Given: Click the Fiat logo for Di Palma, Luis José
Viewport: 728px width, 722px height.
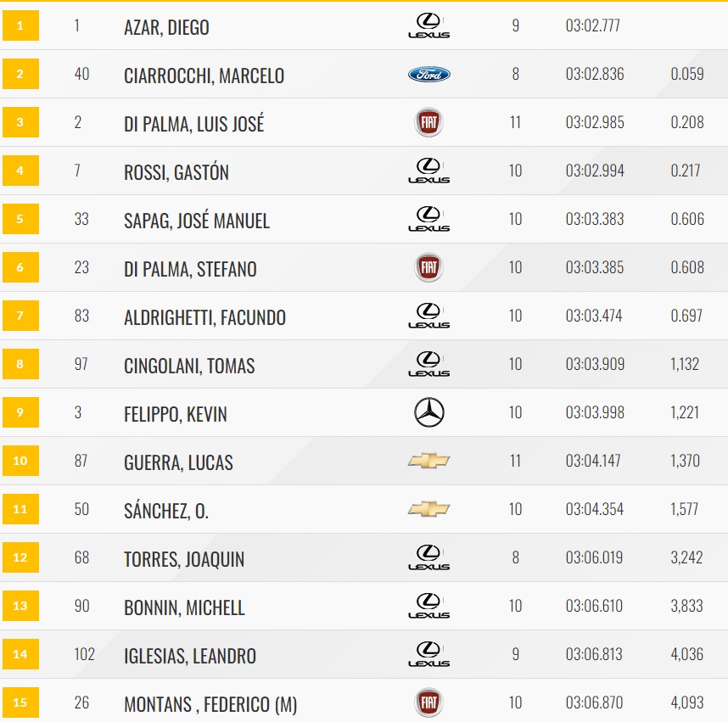Looking at the screenshot, I should [428, 122].
